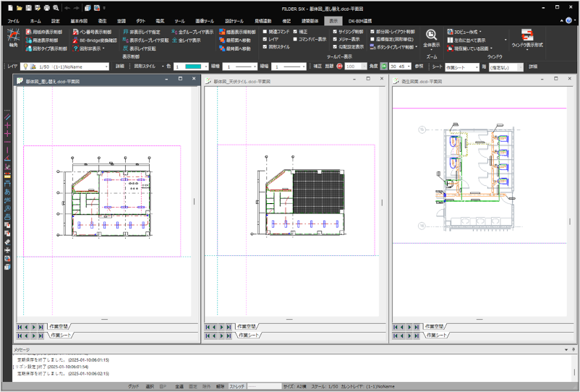Expand the layer name dropdown (1-1)NoName
The width and height of the screenshot is (580, 392).
click(106, 67)
